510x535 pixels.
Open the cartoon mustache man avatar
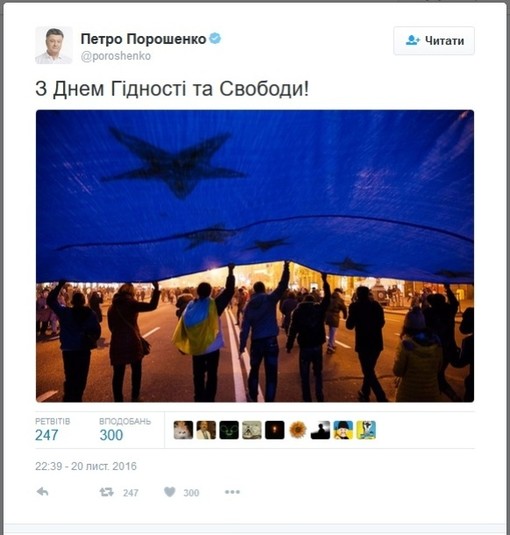343,430
